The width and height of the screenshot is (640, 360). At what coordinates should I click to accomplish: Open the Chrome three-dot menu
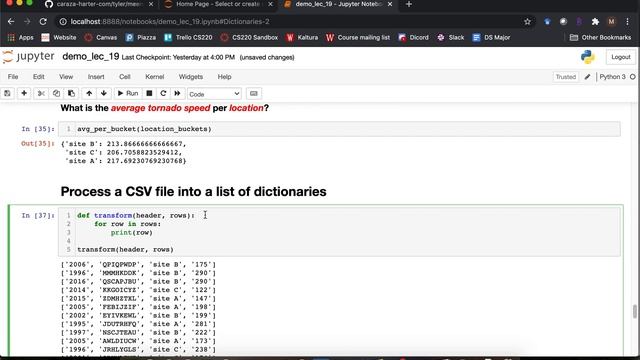(x=627, y=22)
